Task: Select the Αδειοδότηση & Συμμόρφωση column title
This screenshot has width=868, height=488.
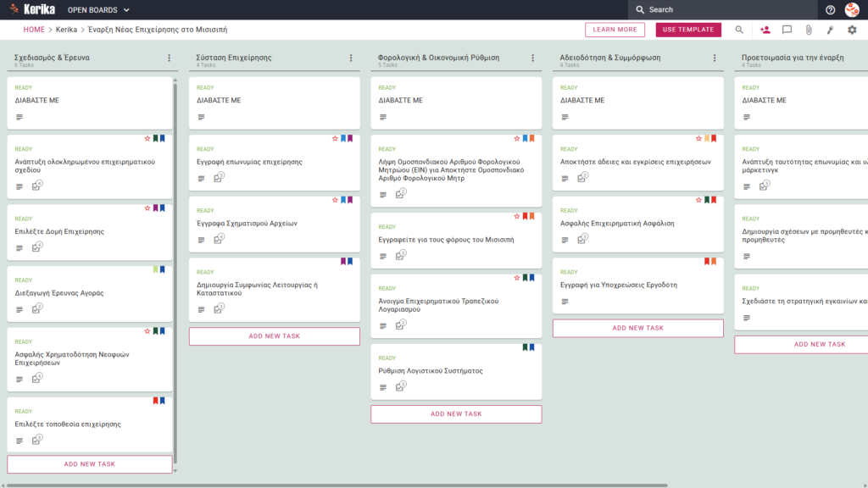Action: [610, 58]
